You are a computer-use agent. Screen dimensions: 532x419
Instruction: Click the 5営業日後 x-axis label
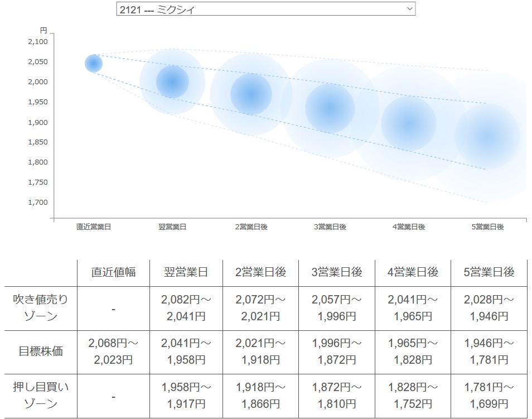[x=487, y=227]
